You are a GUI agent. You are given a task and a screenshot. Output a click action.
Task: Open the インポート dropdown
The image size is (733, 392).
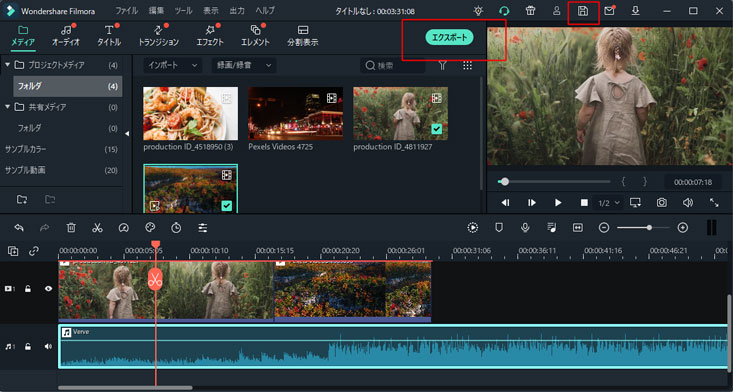coord(172,65)
